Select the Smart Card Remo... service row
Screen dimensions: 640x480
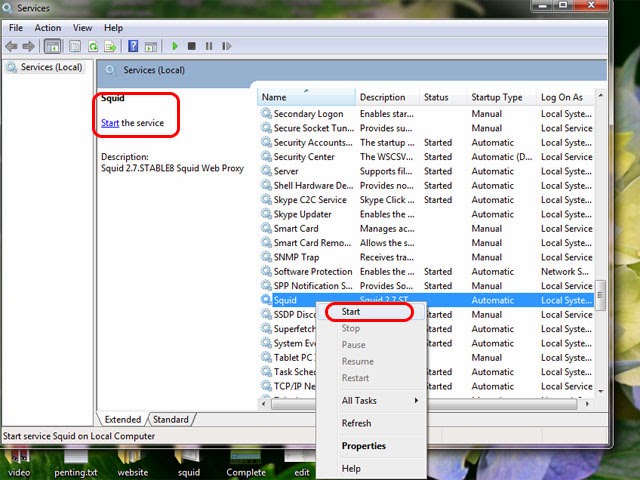426,242
